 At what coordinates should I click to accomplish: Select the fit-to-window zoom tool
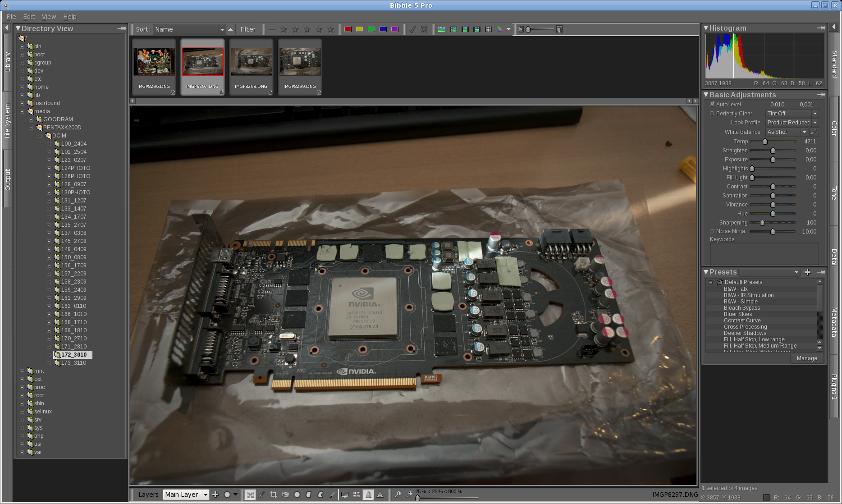point(250,495)
